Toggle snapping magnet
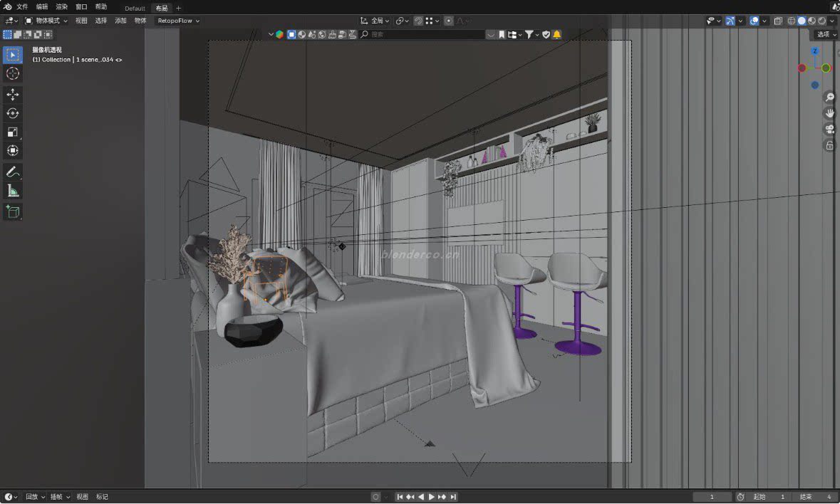The image size is (840, 504). (x=418, y=21)
